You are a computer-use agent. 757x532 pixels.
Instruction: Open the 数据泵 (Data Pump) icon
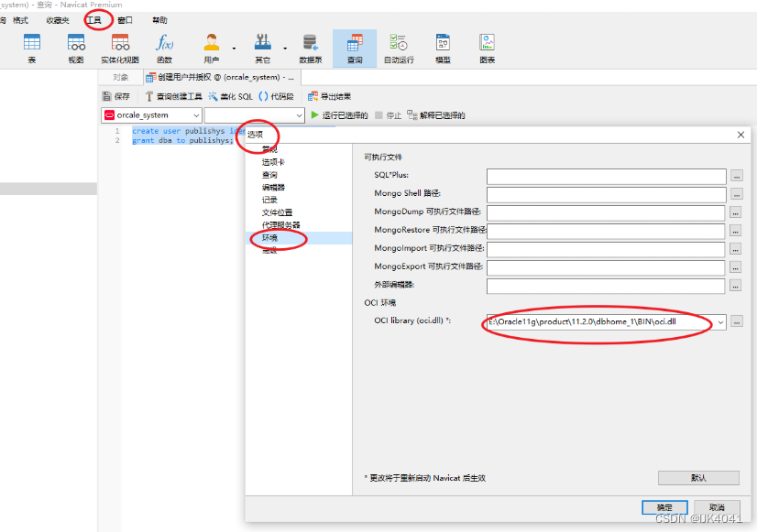point(311,49)
